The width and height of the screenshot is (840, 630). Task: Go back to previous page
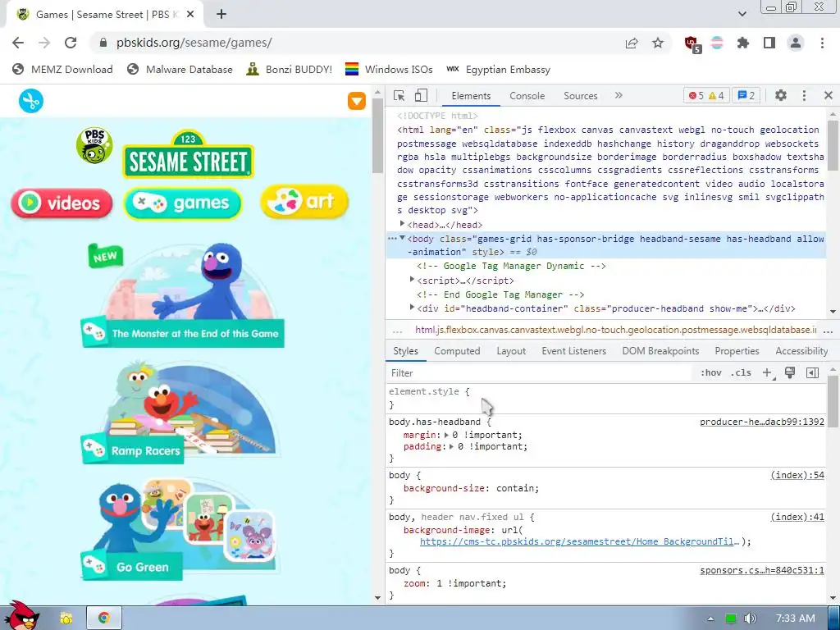click(18, 43)
